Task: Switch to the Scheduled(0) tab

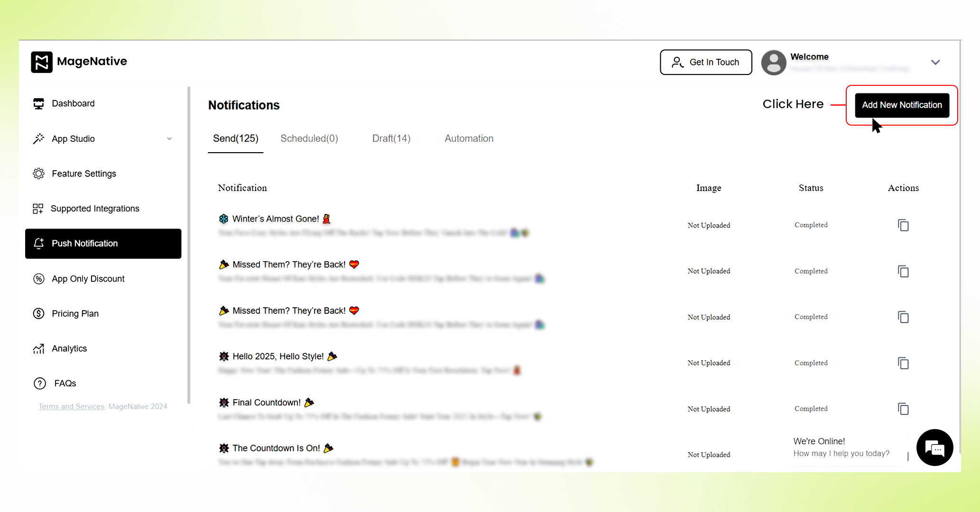Action: [309, 138]
